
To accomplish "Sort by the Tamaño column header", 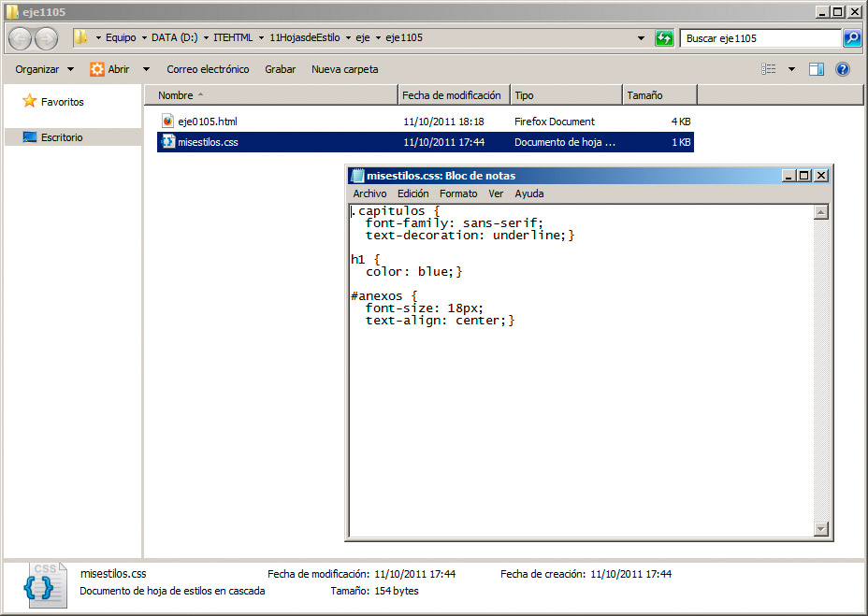I will coord(659,95).
